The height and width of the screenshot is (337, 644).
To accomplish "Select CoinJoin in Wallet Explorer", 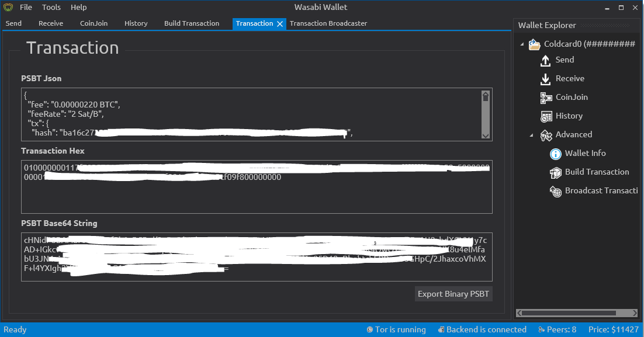I will tap(572, 98).
